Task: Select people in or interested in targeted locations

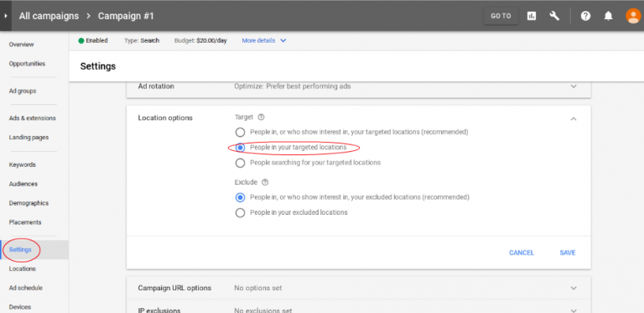Action: click(241, 133)
